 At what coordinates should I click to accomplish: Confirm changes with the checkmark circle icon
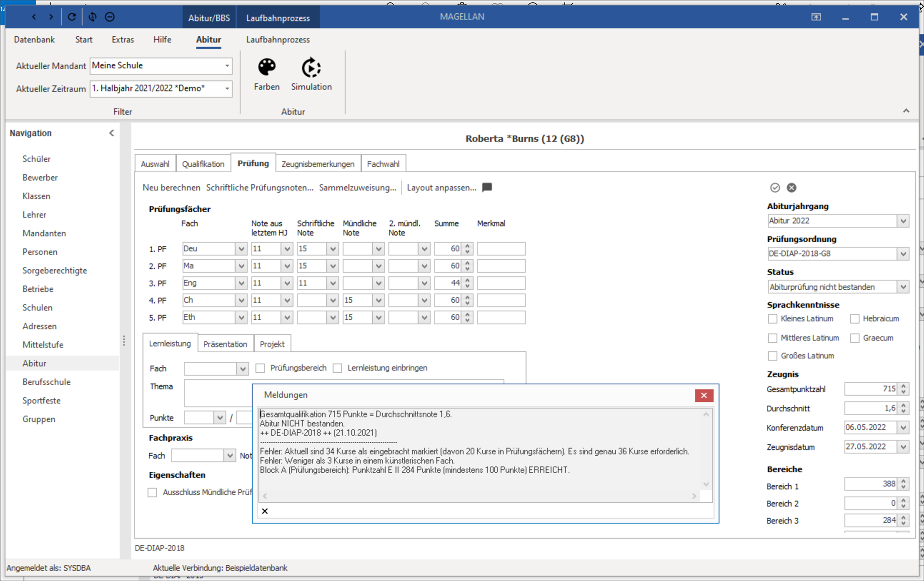pyautogui.click(x=775, y=188)
